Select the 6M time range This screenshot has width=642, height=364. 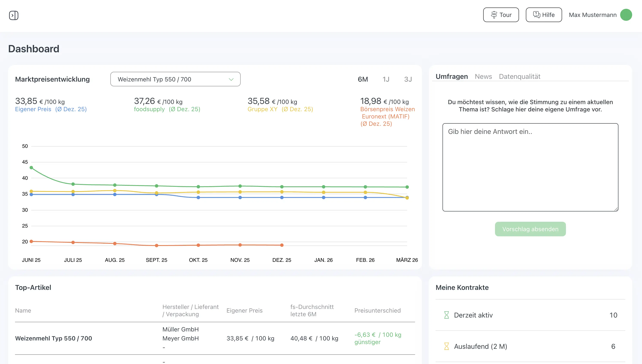[363, 79]
